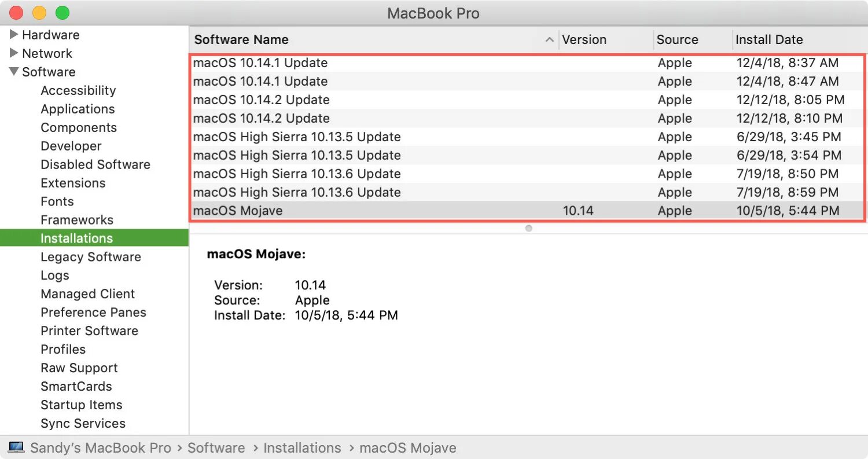Click Installations in the bottom path bar
868x459 pixels.
pyautogui.click(x=302, y=448)
